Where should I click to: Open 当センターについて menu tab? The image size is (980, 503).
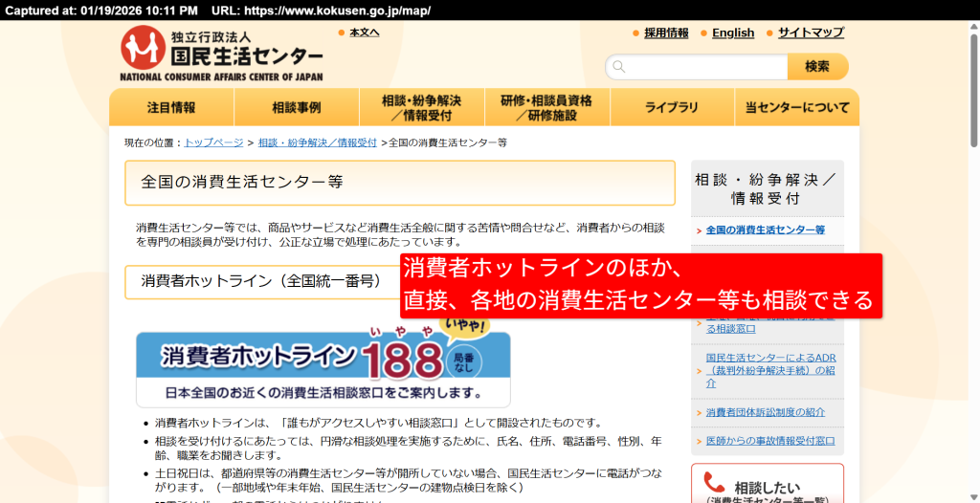pyautogui.click(x=797, y=107)
